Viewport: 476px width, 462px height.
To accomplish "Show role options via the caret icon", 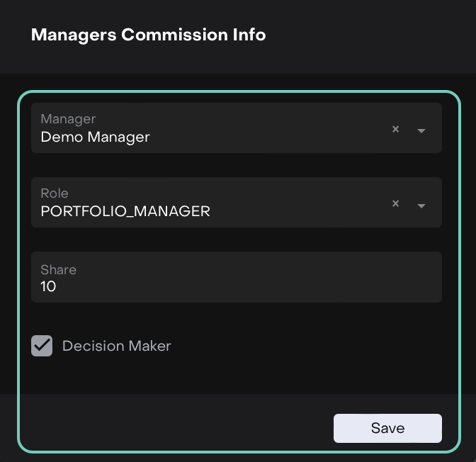I will click(x=421, y=205).
